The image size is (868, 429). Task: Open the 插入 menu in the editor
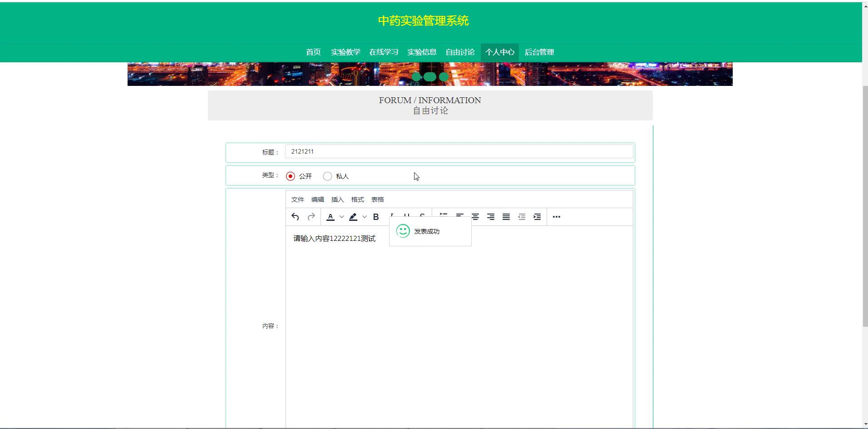point(337,200)
